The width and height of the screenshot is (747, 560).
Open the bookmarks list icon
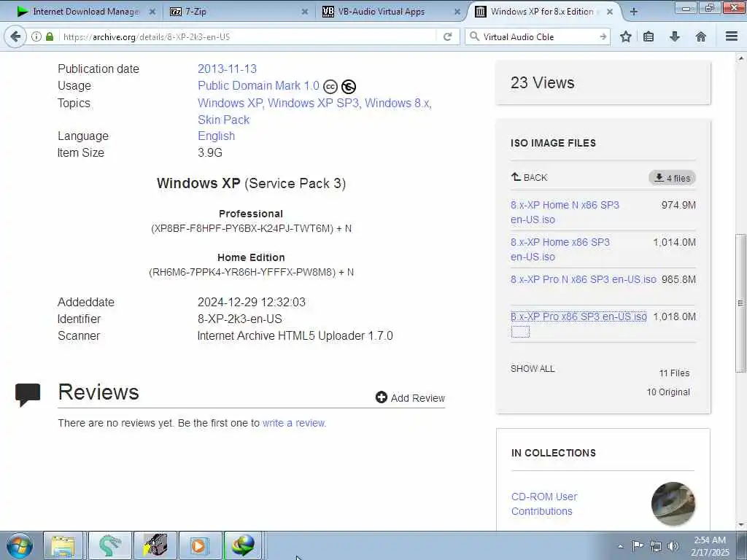coord(649,36)
